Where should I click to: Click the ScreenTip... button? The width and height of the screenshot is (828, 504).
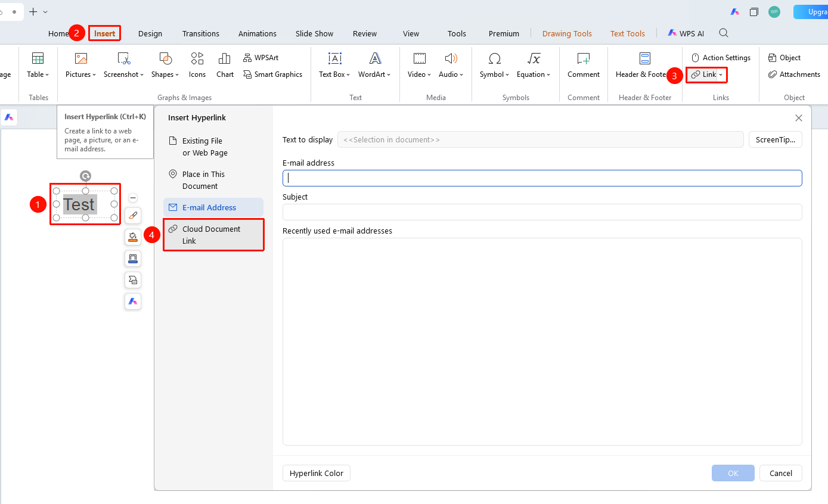(776, 139)
